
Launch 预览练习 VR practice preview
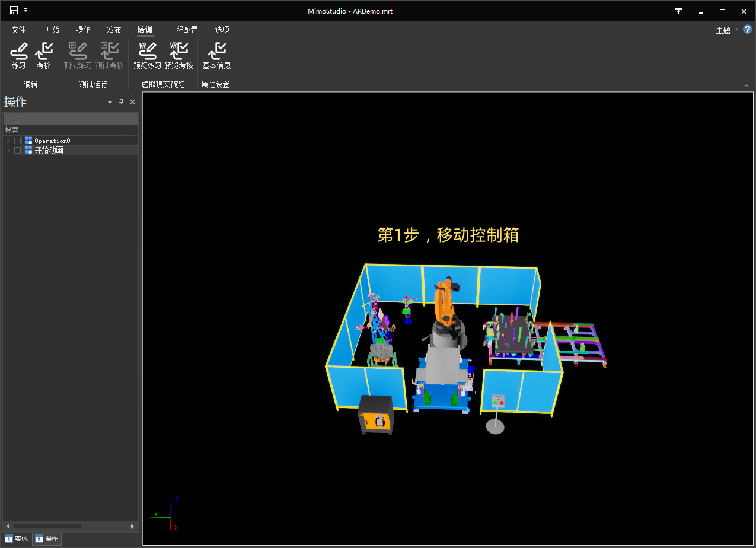coord(147,56)
